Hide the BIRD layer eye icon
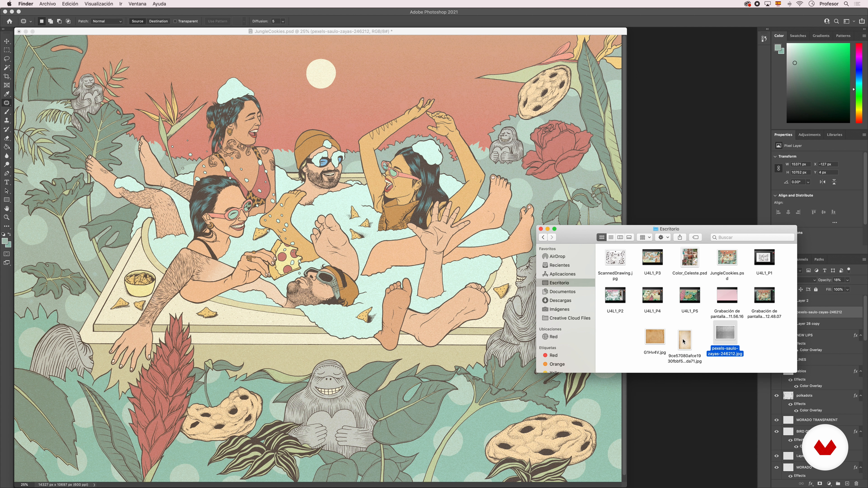This screenshot has height=488, width=868. pos(777,432)
